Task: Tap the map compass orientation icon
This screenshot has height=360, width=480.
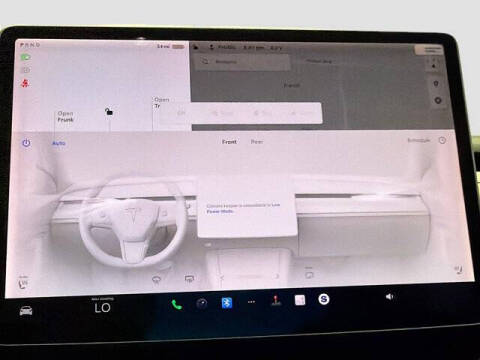Action: tap(434, 64)
